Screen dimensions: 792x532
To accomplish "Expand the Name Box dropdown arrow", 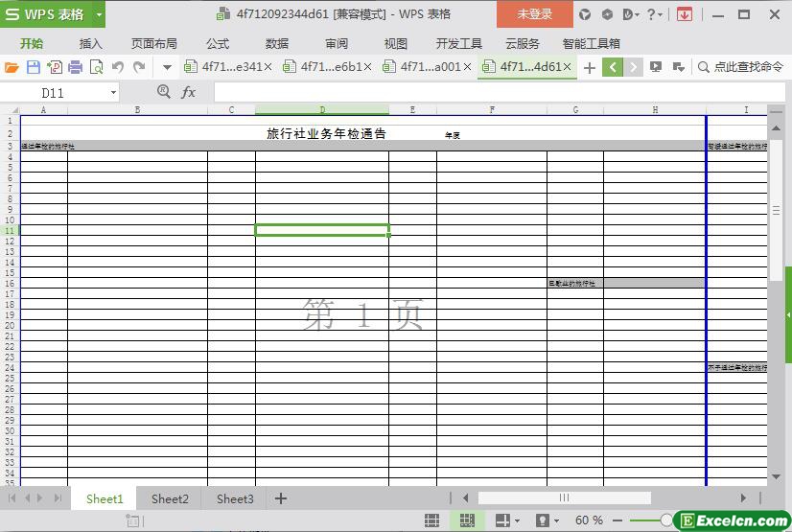I will tap(114, 93).
